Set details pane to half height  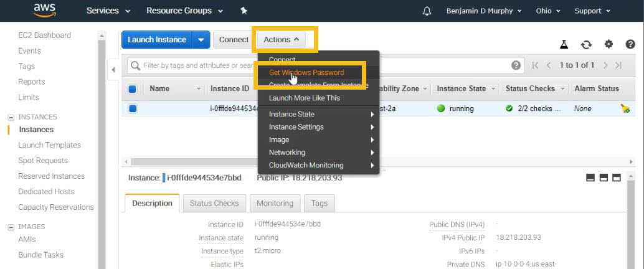point(604,177)
